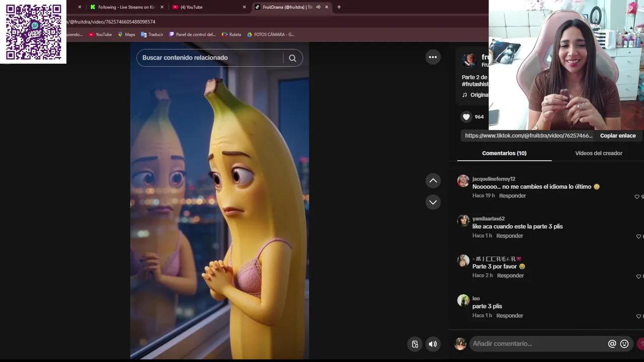Close the YouTube browser tab
The height and width of the screenshot is (362, 644).
(244, 7)
